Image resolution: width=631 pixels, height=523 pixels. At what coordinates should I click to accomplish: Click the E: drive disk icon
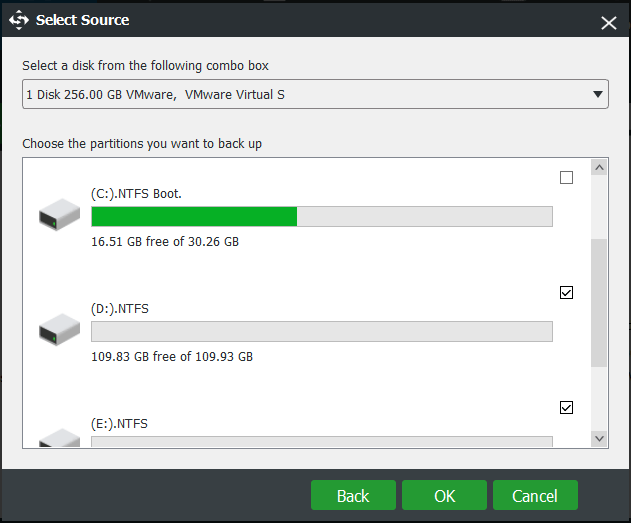[59, 438]
